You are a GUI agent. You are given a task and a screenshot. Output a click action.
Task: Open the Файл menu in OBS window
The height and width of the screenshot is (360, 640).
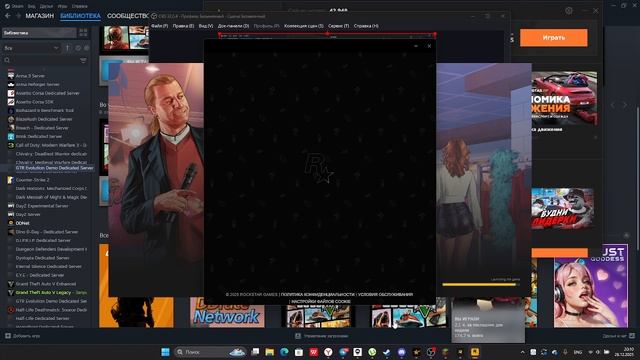pos(160,26)
